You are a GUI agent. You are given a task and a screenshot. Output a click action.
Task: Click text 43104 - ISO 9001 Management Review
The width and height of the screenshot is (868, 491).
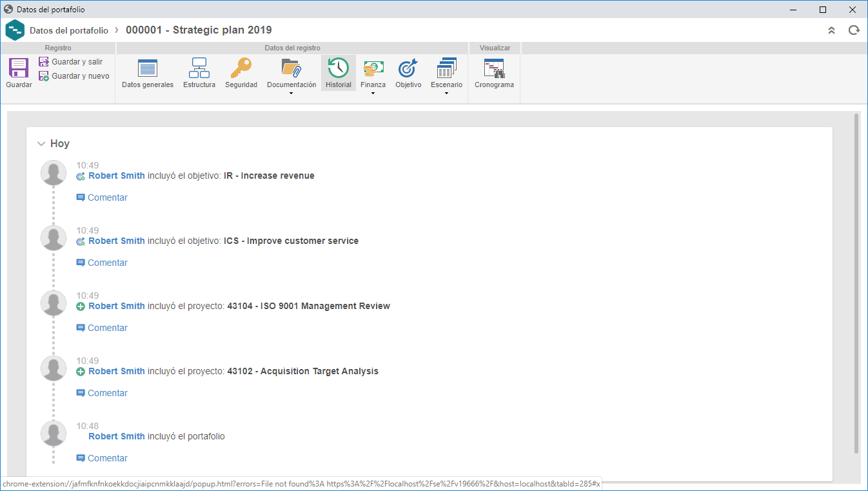pos(308,306)
